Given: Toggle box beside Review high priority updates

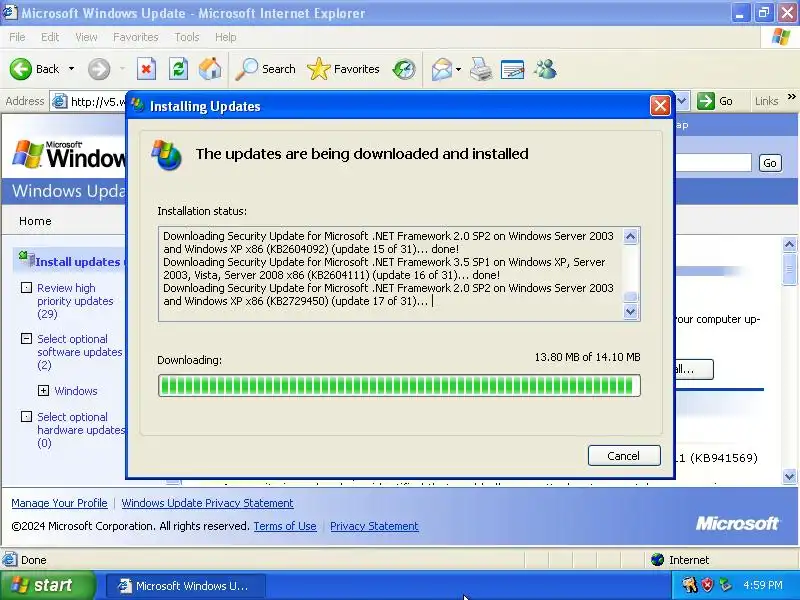Looking at the screenshot, I should point(26,287).
